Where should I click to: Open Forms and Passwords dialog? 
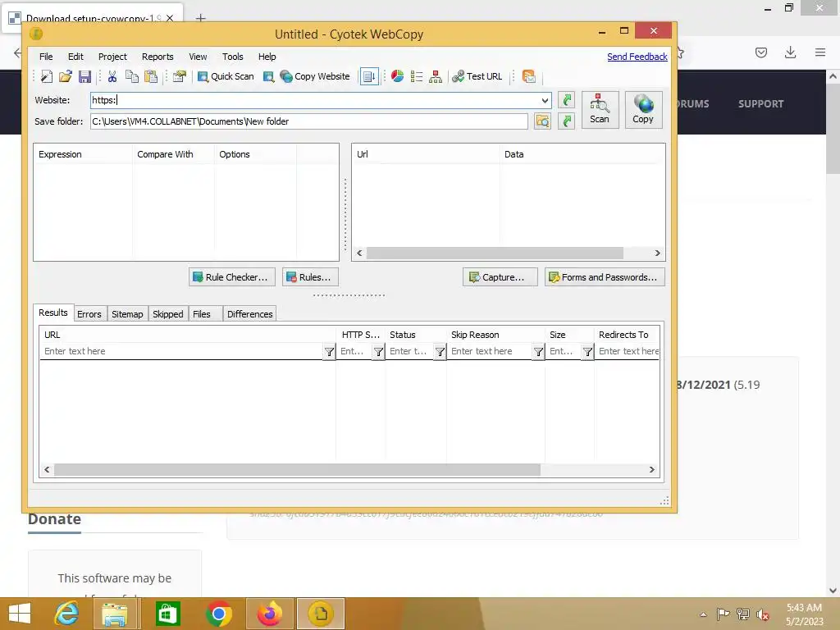click(x=605, y=277)
